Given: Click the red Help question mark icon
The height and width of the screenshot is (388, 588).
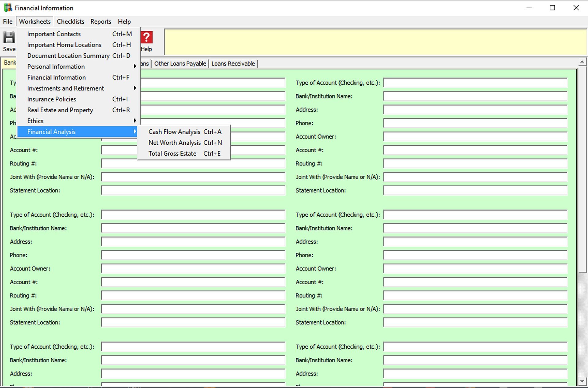Looking at the screenshot, I should pyautogui.click(x=146, y=37).
